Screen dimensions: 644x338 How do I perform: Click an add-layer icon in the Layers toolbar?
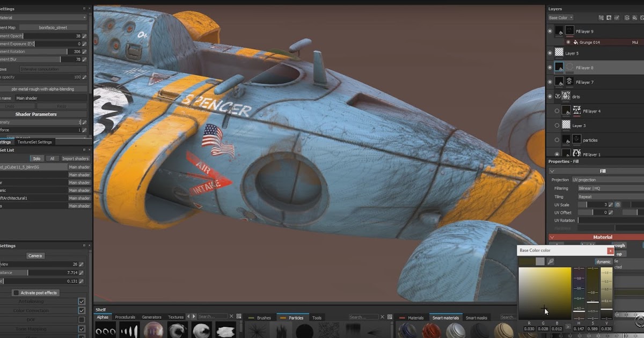(x=627, y=18)
